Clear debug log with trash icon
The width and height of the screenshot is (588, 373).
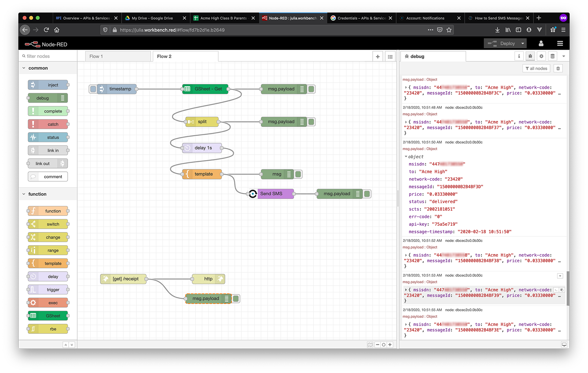point(558,68)
